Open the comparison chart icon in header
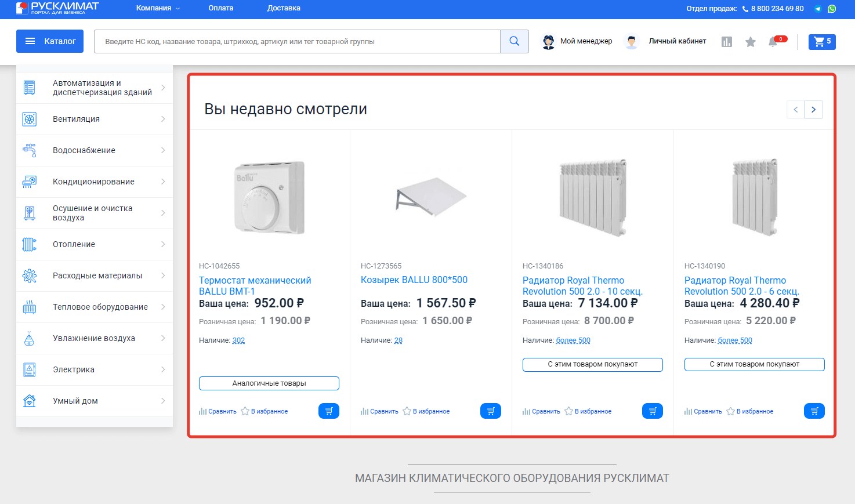Screen dimensions: 855x504 [727, 42]
